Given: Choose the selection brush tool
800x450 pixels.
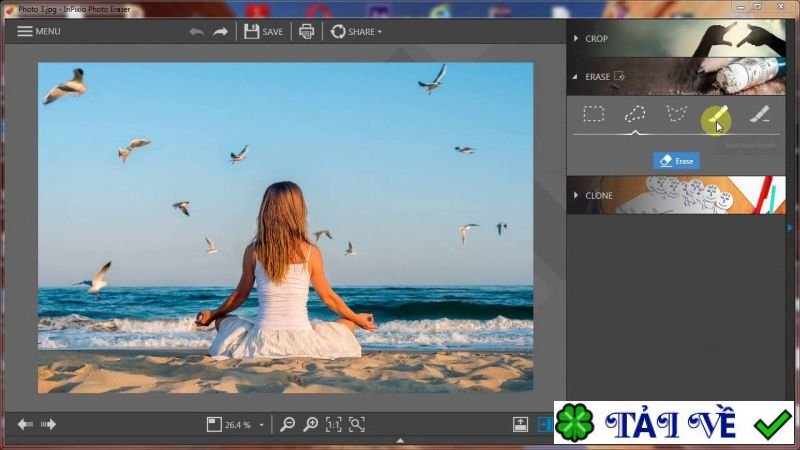Looking at the screenshot, I should pos(715,118).
